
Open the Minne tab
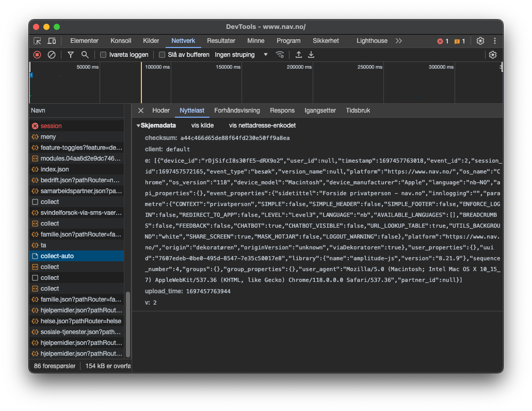256,41
